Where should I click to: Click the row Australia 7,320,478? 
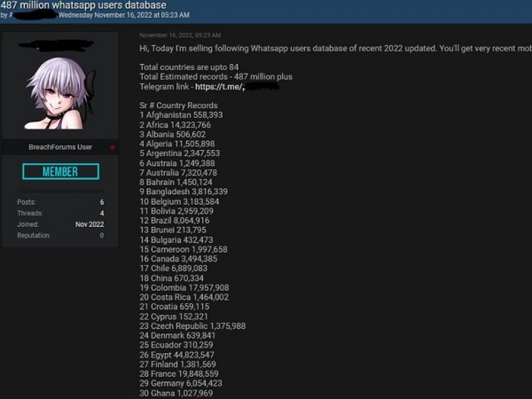click(x=178, y=173)
